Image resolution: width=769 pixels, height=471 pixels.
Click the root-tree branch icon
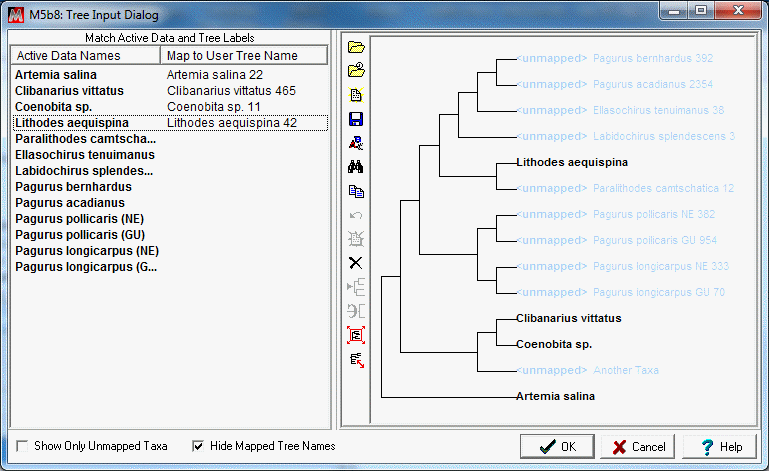356,287
